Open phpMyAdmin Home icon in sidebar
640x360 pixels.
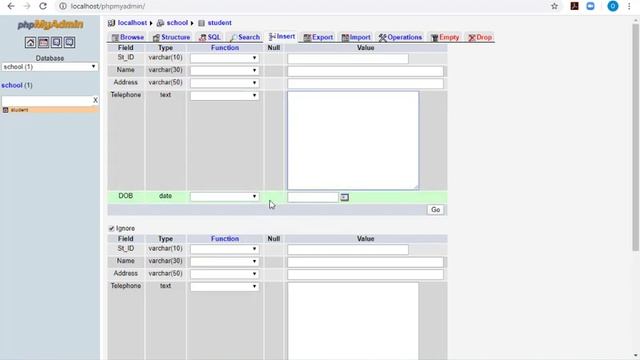(x=30, y=42)
